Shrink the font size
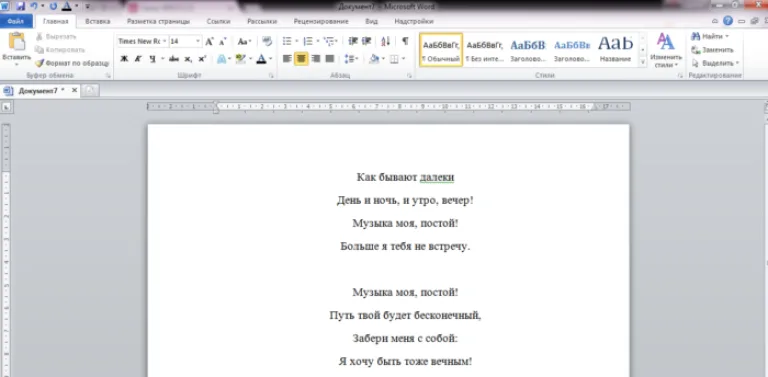The image size is (768, 377). pyautogui.click(x=222, y=42)
